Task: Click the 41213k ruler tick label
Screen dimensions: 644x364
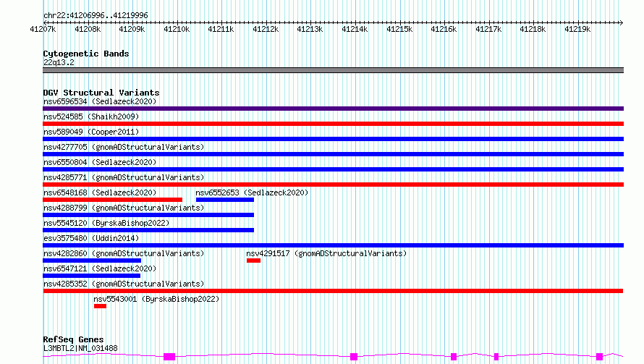Action: pos(310,29)
